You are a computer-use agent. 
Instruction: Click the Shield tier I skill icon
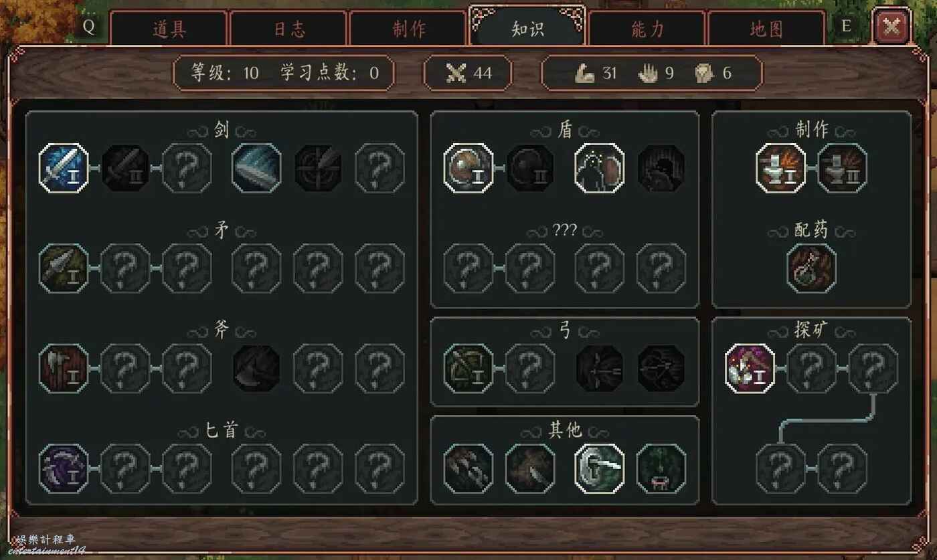(468, 168)
